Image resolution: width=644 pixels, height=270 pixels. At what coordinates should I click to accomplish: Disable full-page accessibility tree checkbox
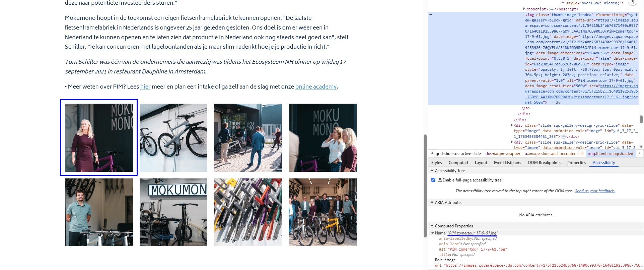tap(433, 180)
